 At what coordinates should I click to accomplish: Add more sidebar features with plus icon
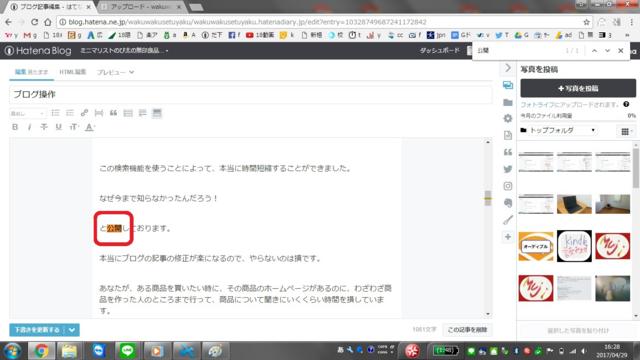[508, 237]
